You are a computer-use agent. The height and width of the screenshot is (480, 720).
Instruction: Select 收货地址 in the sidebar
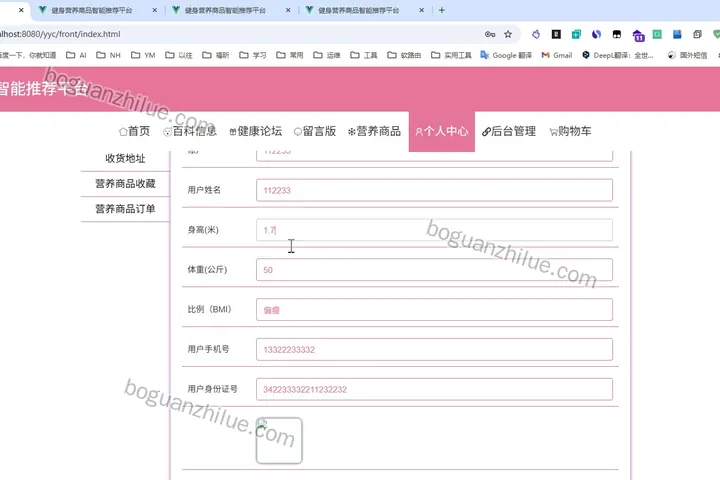click(125, 158)
